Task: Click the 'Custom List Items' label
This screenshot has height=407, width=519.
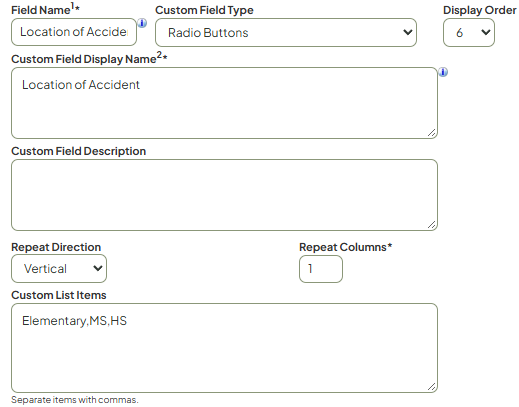Action: [59, 295]
